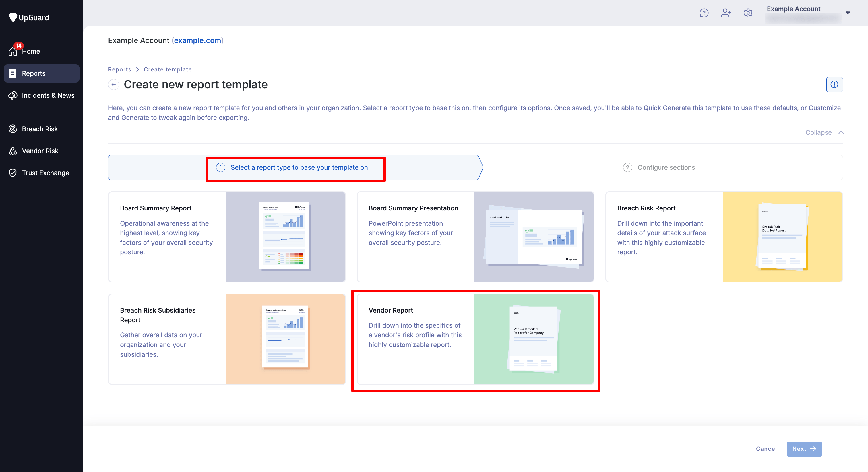Open the settings gear icon
The height and width of the screenshot is (472, 868).
[748, 13]
